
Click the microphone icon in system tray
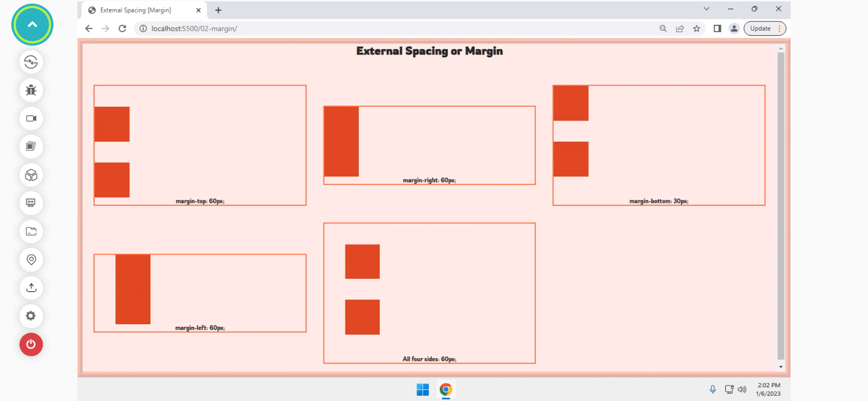point(713,390)
